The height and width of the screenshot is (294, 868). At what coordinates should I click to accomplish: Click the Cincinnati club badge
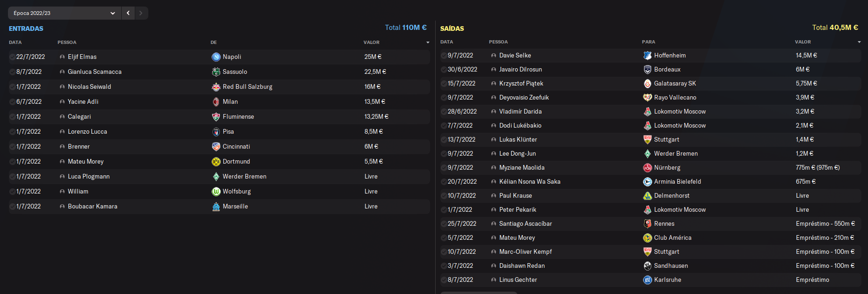click(216, 147)
